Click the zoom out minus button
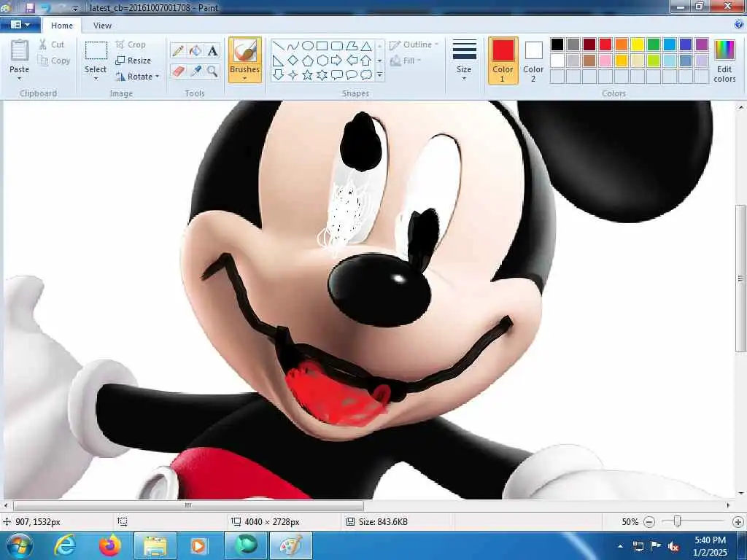The height and width of the screenshot is (560, 747). 649,522
